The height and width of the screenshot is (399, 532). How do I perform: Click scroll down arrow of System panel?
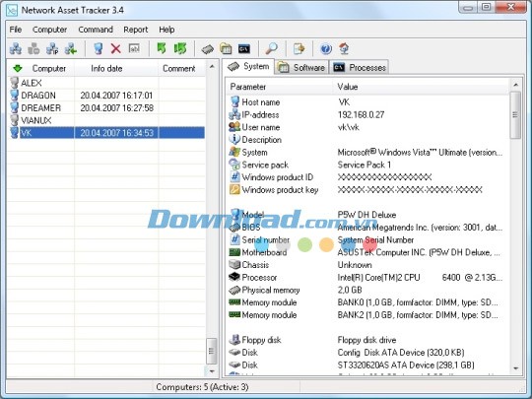pos(515,368)
